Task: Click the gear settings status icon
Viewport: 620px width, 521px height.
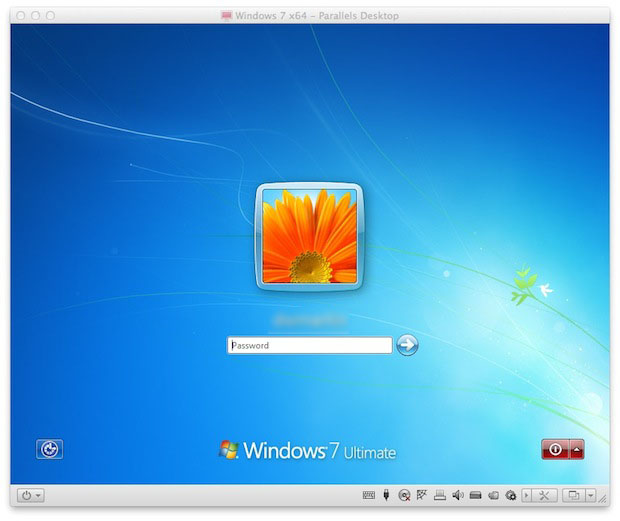Action: [x=510, y=495]
